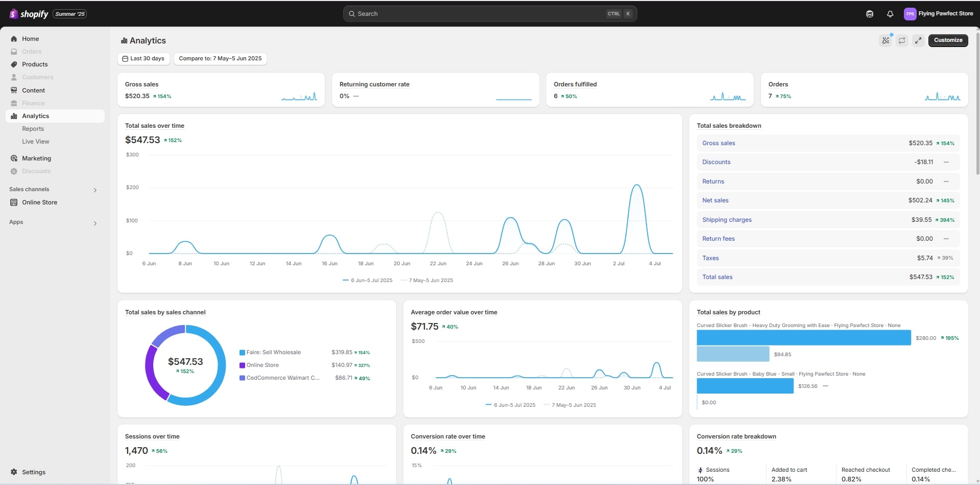Open Marketing in the sidebar
This screenshot has width=980, height=485.
36,158
